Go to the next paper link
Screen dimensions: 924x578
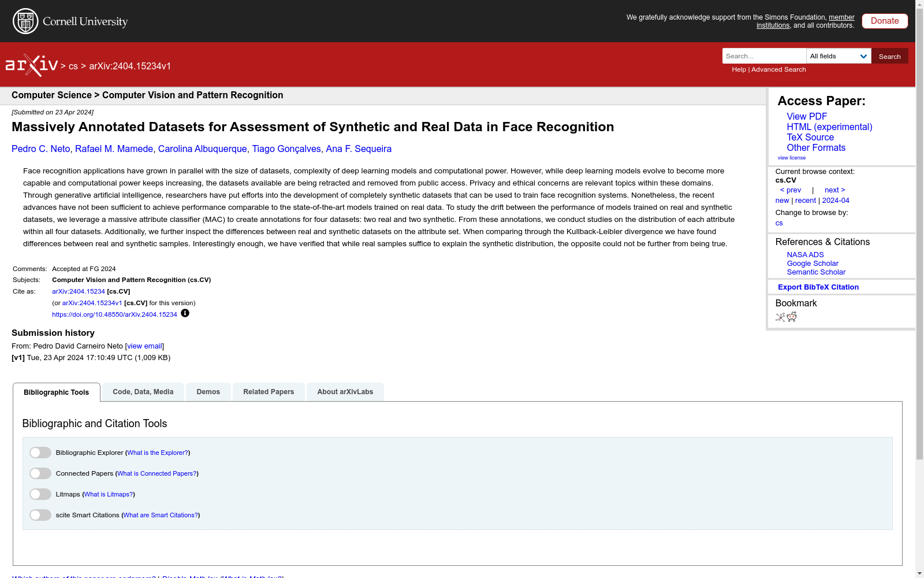click(835, 190)
